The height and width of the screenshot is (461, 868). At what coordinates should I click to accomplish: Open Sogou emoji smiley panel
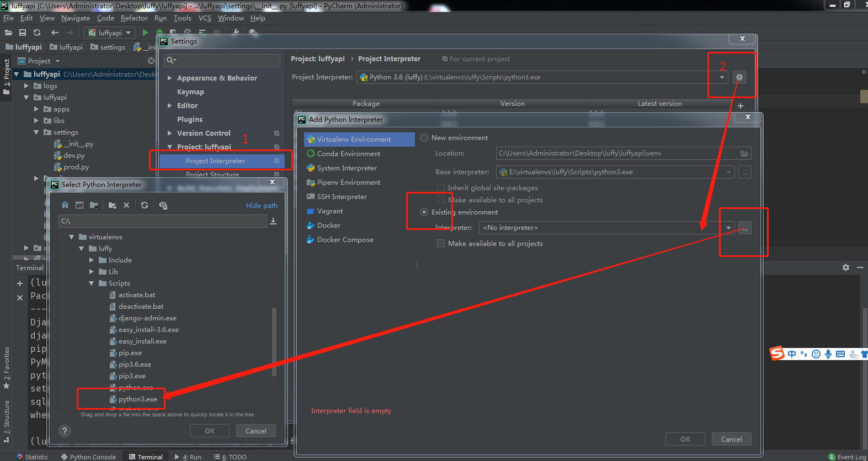coord(816,354)
